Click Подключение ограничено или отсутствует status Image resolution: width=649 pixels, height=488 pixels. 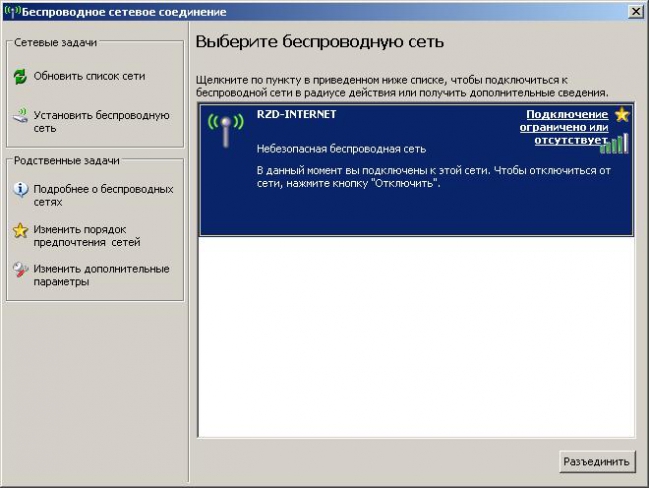[564, 127]
